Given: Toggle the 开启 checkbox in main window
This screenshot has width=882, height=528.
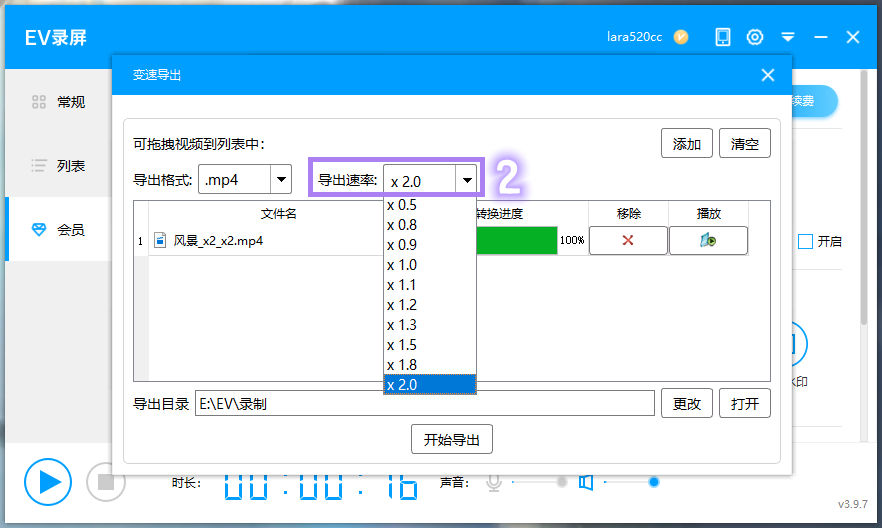Looking at the screenshot, I should point(806,242).
